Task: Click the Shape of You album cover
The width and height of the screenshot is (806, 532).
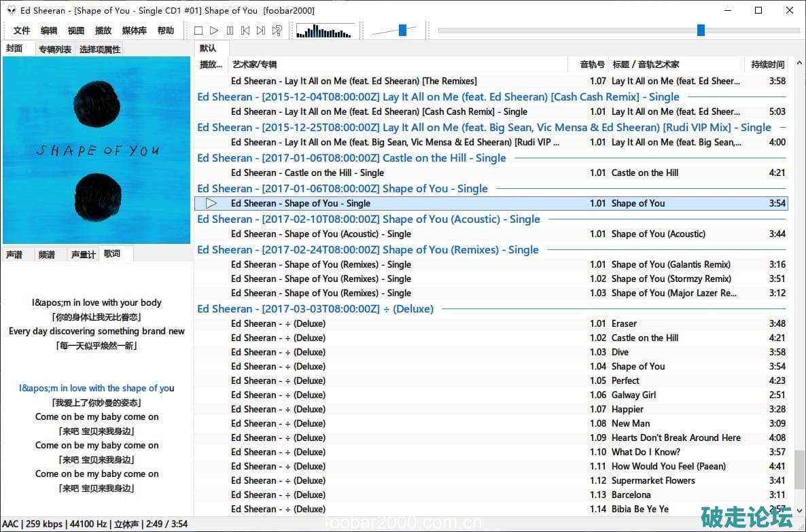Action: (x=97, y=150)
